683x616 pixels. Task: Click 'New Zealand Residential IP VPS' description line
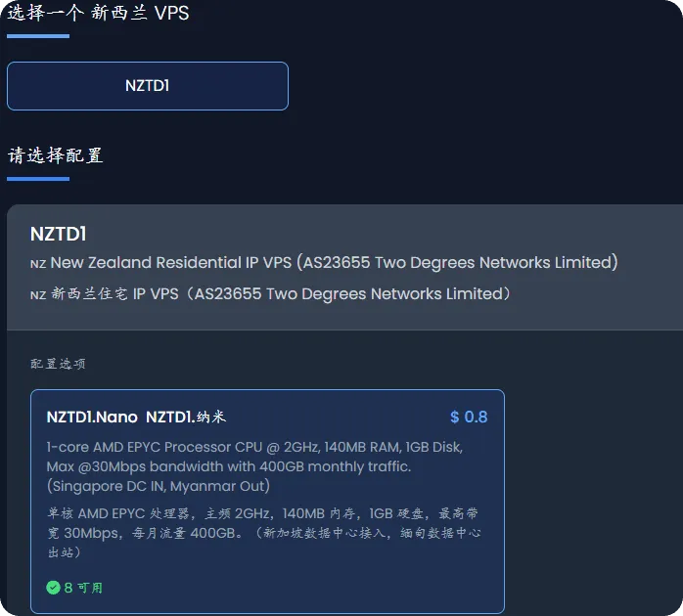click(324, 262)
